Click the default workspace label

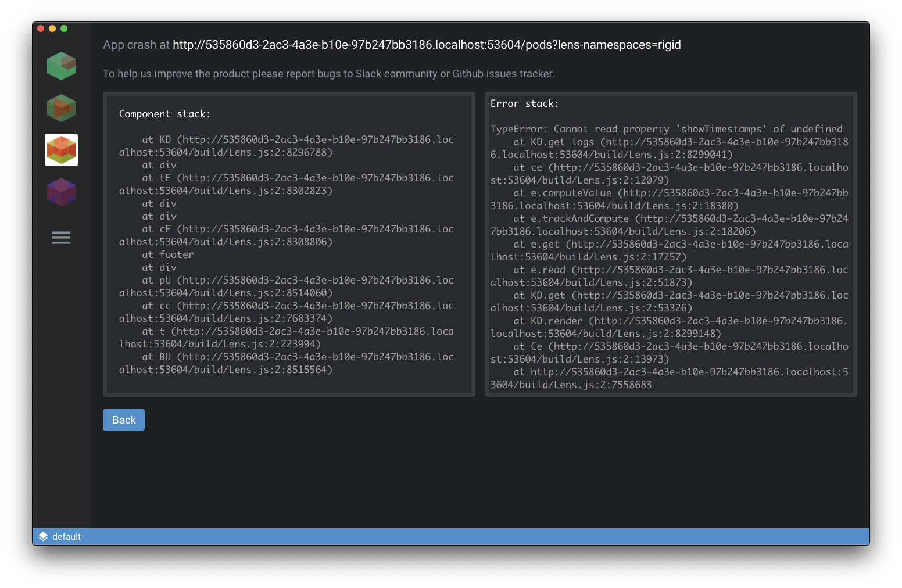tap(66, 536)
